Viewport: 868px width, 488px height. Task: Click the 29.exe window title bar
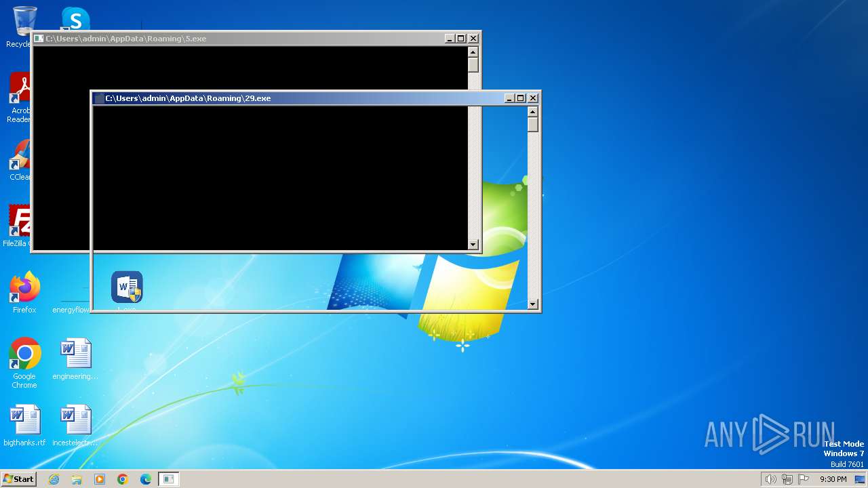298,98
